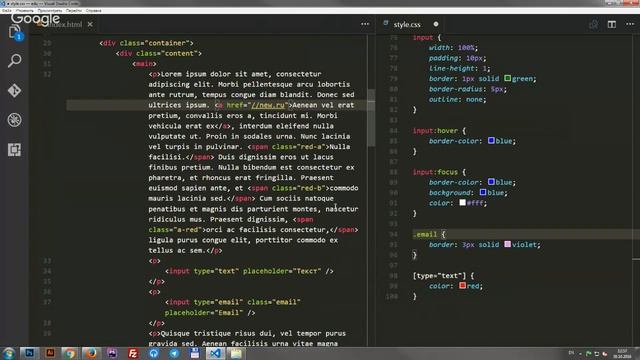Viewport: 640px width, 360px height.
Task: Click the dimmed open-changes icon near split editor
Action: click(x=593, y=24)
